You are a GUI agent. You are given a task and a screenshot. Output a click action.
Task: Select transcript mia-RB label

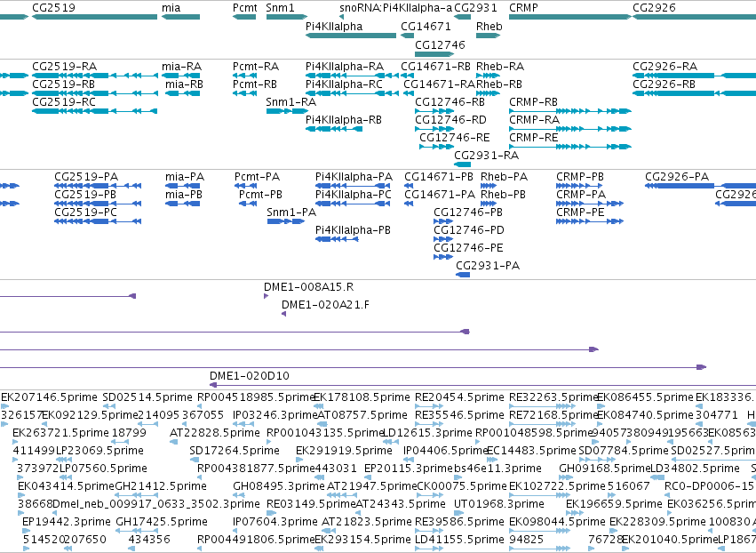(x=184, y=84)
